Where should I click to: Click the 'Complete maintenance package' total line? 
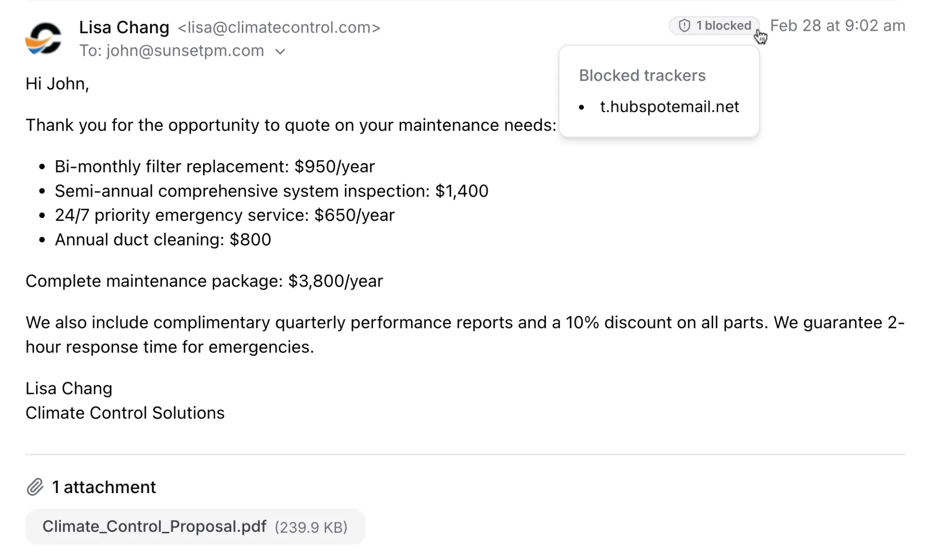pos(204,281)
